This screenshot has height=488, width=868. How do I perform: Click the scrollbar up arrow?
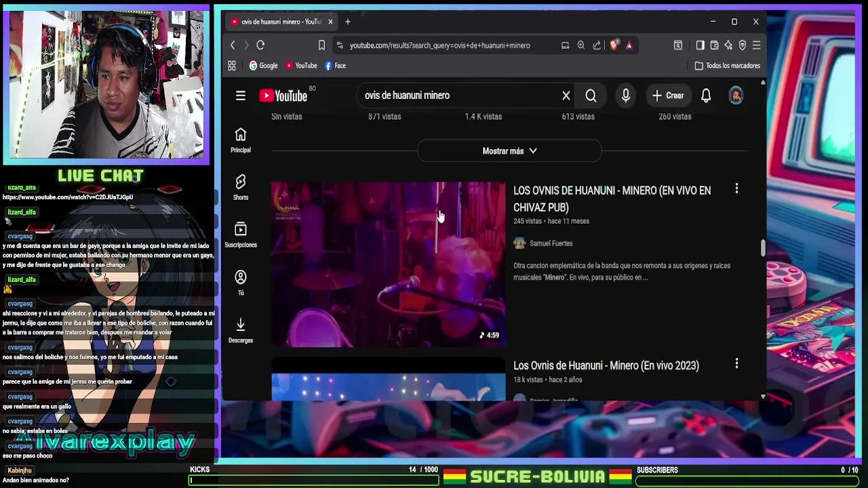(x=763, y=82)
